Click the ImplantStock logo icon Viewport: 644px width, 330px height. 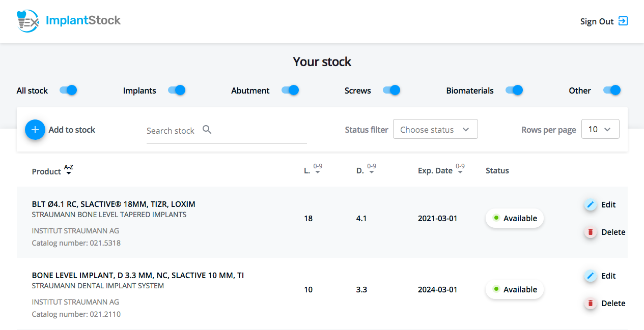tap(27, 21)
